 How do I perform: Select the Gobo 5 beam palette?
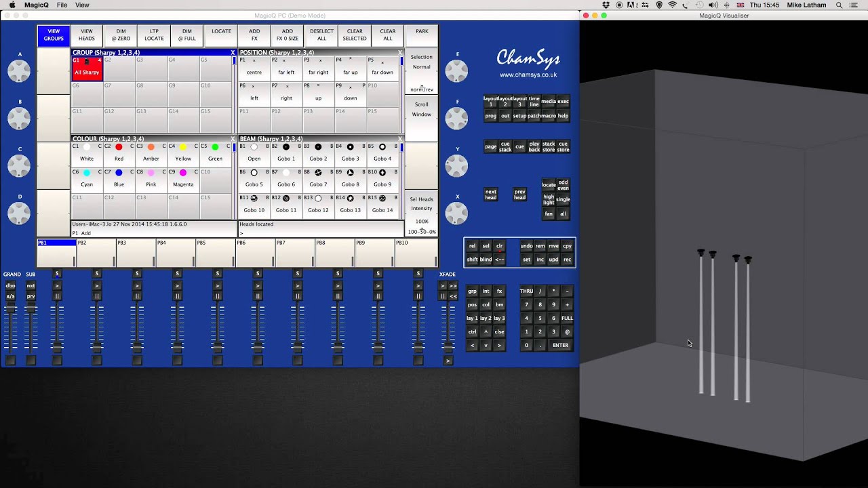click(x=254, y=179)
